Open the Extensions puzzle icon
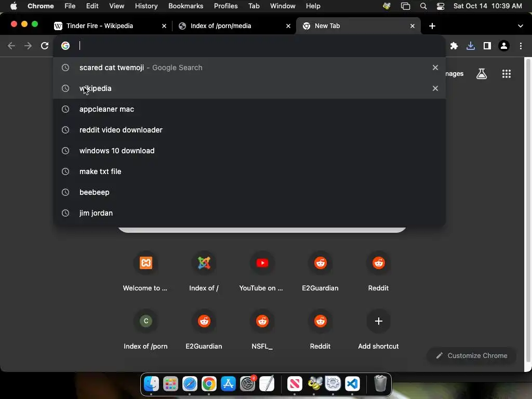532x399 pixels. point(454,46)
